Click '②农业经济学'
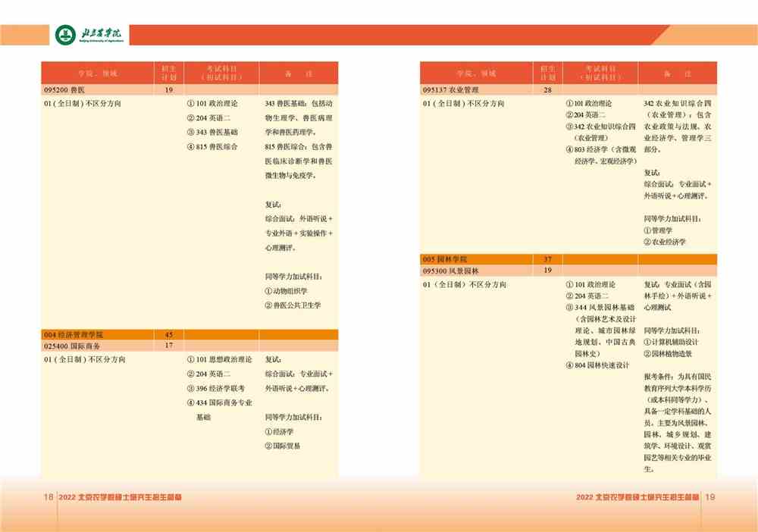The width and height of the screenshot is (758, 532). pos(665,242)
